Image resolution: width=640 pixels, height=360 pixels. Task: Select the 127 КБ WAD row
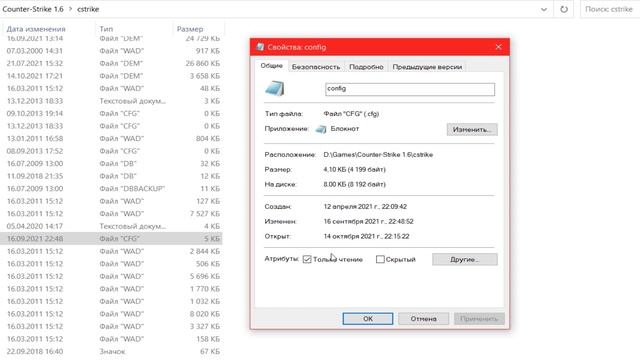pos(111,201)
